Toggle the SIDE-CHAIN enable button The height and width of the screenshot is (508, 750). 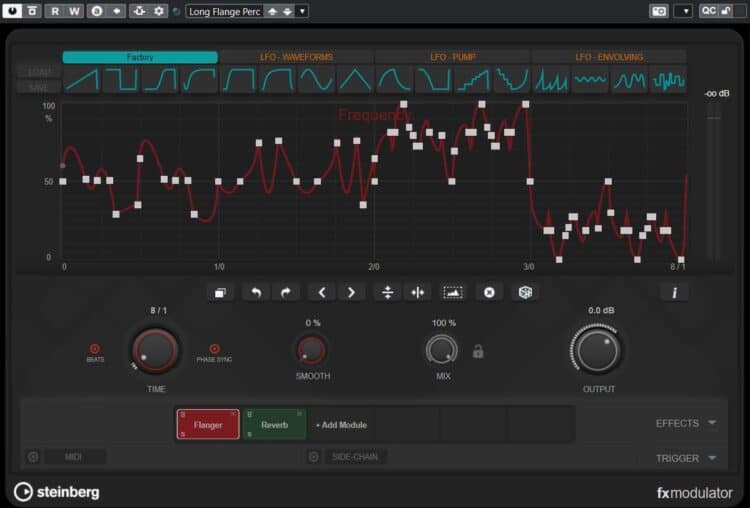coord(313,457)
